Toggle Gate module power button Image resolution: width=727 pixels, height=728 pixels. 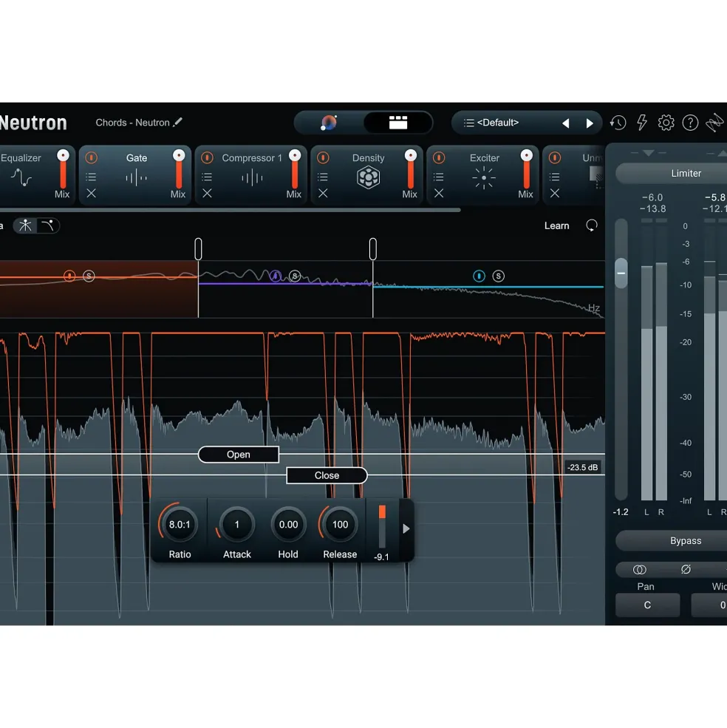point(92,158)
